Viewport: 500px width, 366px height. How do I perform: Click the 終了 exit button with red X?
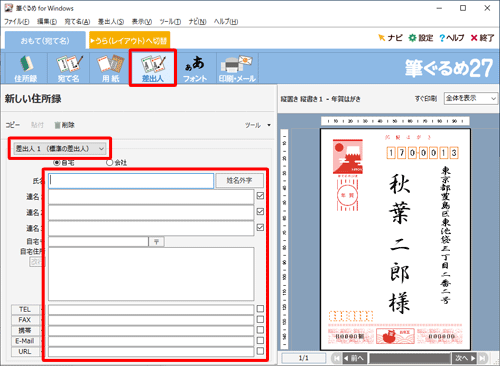click(x=482, y=38)
